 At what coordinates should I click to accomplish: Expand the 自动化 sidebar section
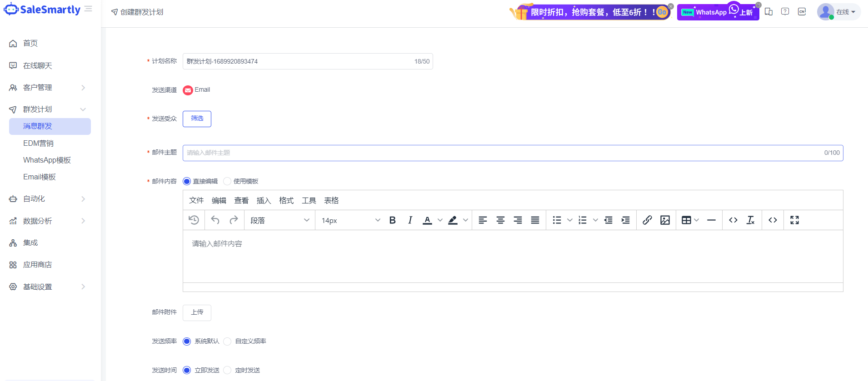(x=83, y=199)
